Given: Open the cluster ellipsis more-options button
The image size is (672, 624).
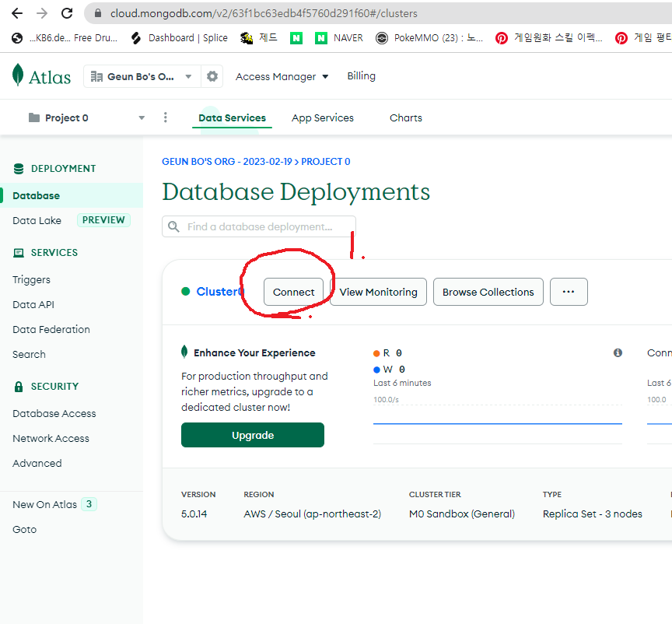Looking at the screenshot, I should pyautogui.click(x=569, y=292).
